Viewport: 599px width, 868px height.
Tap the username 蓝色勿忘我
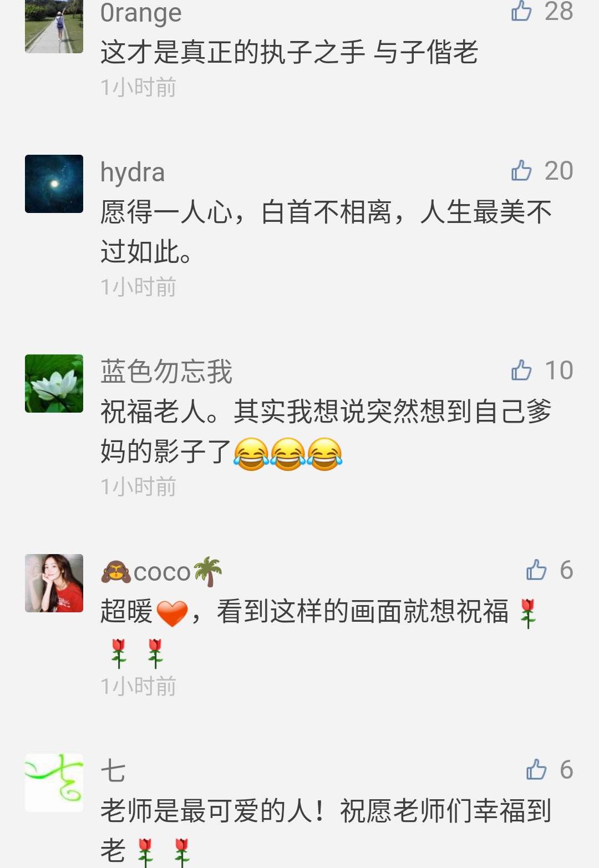(166, 371)
